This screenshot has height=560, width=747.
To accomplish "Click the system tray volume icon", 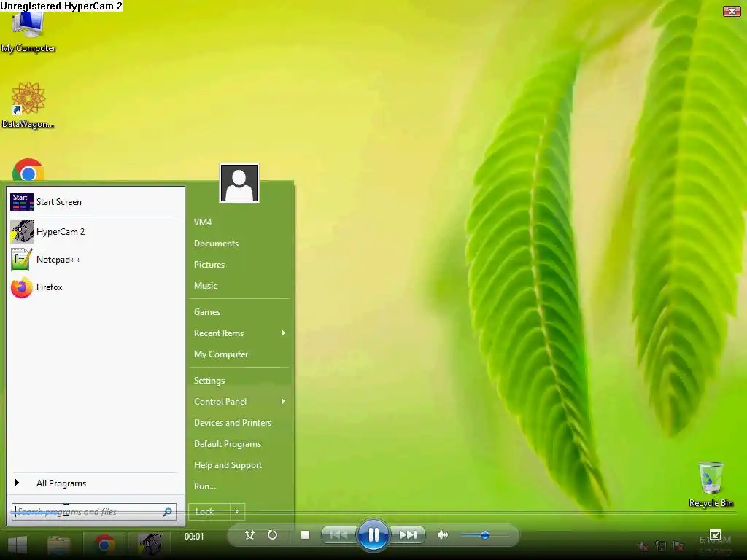I will pos(643,545).
